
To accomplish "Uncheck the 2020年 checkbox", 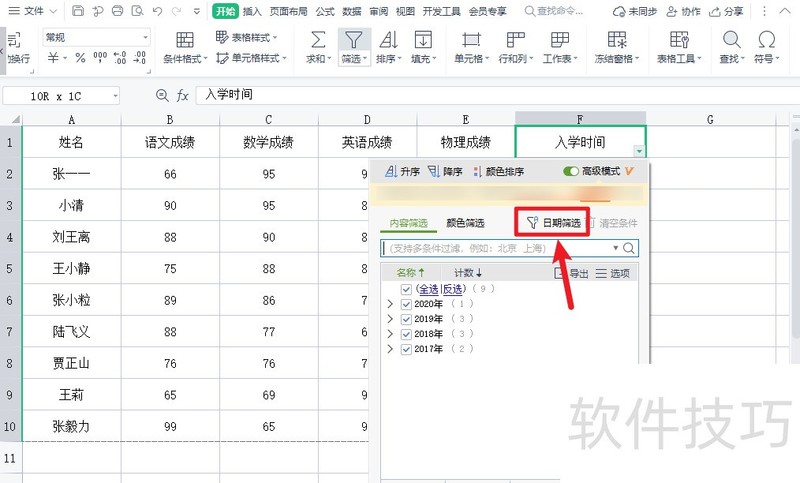I will tap(406, 304).
